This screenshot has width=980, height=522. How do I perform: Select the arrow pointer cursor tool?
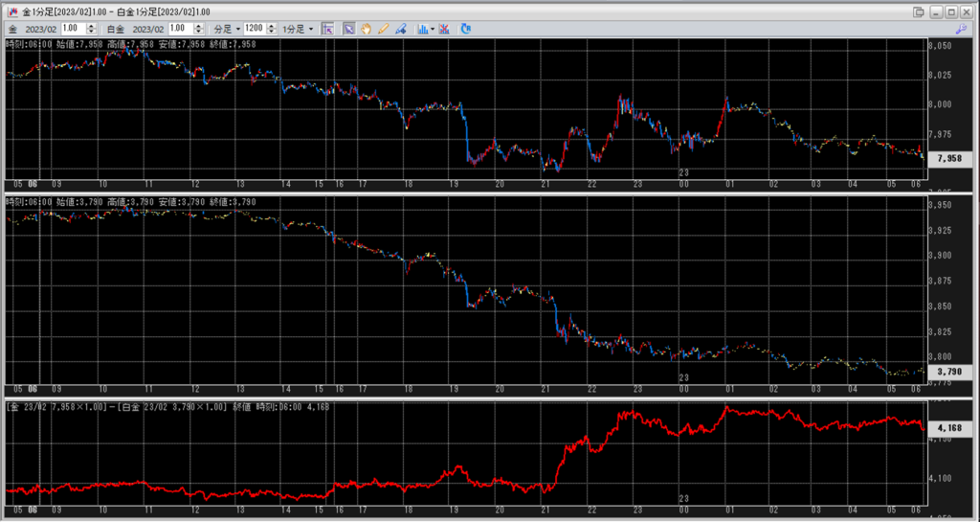click(349, 29)
